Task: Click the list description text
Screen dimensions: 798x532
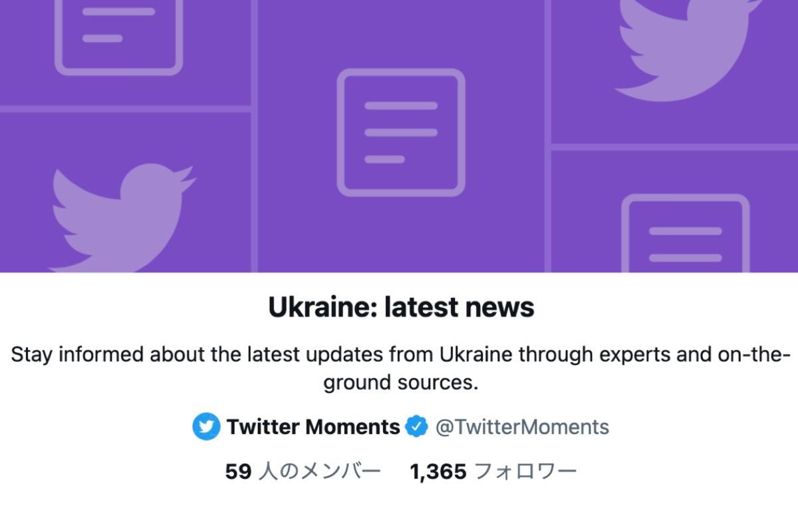Action: pos(399,368)
